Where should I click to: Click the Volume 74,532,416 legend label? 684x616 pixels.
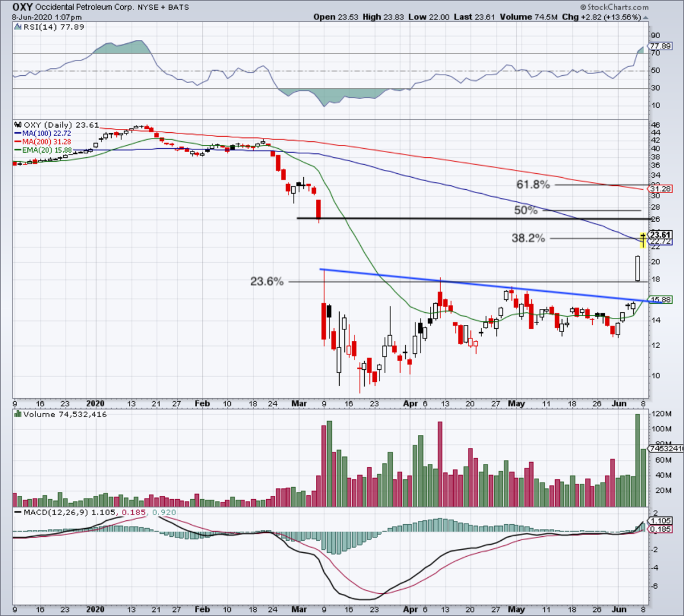click(x=65, y=414)
